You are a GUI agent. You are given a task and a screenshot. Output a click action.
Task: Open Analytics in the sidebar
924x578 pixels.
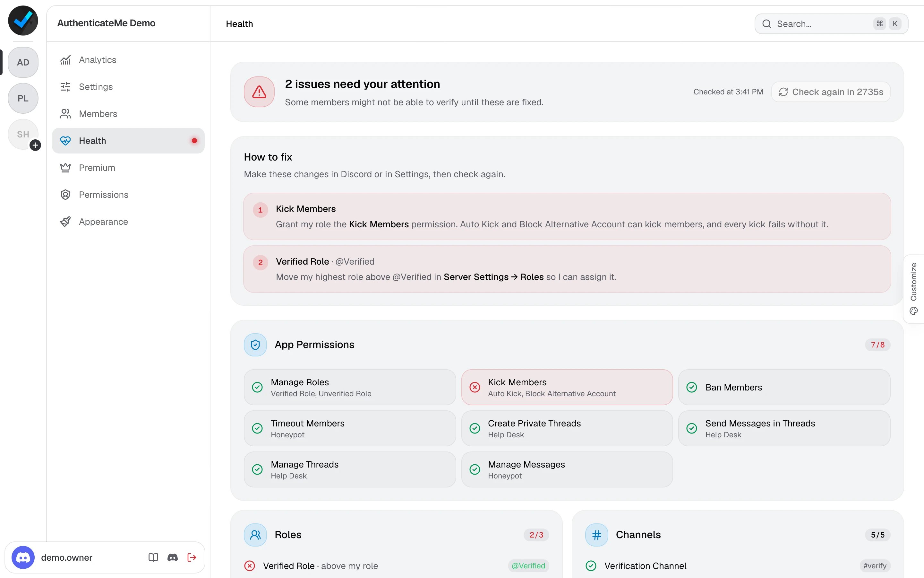[128, 60]
